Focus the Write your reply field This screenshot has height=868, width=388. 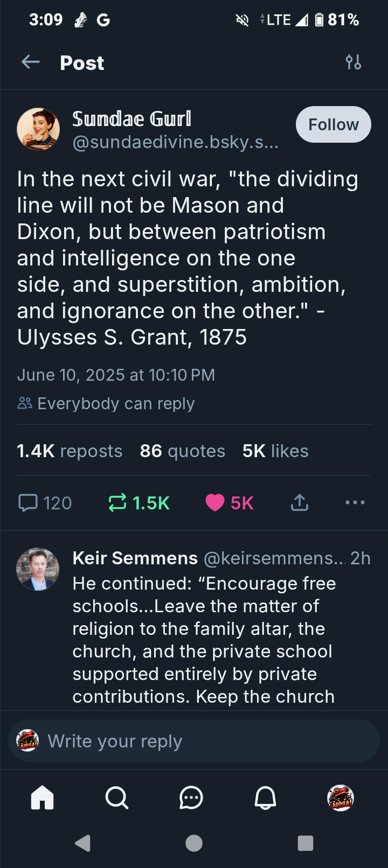click(194, 741)
